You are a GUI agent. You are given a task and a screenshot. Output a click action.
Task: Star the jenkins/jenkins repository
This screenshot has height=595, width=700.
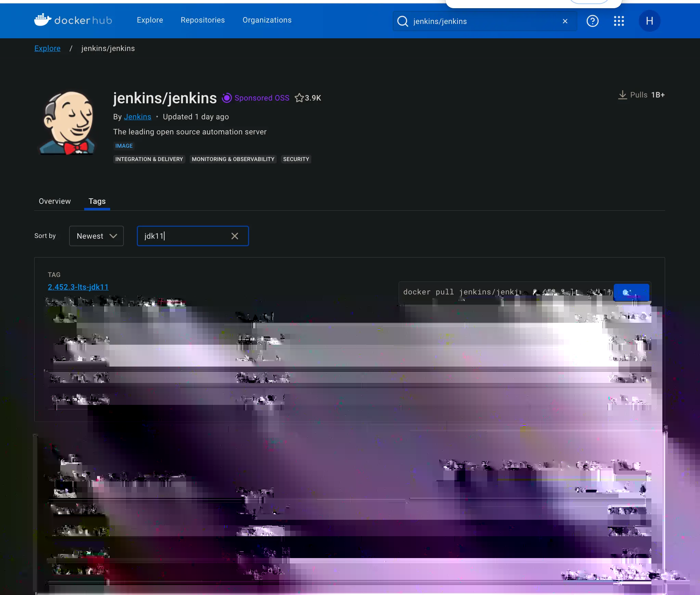(x=299, y=98)
